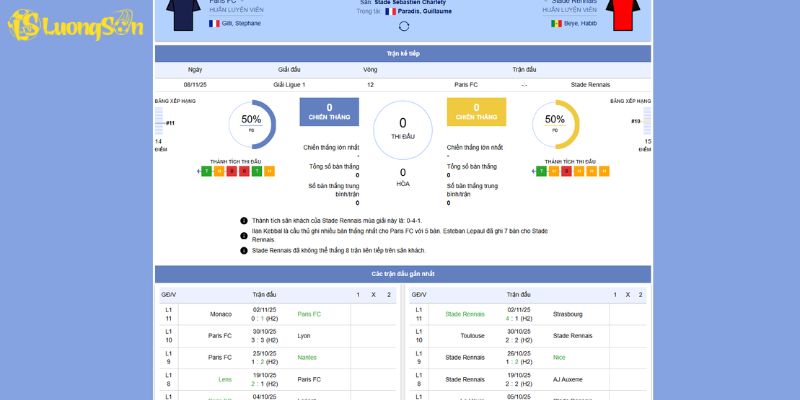Click the 'Giải đấu' column header

click(289, 70)
